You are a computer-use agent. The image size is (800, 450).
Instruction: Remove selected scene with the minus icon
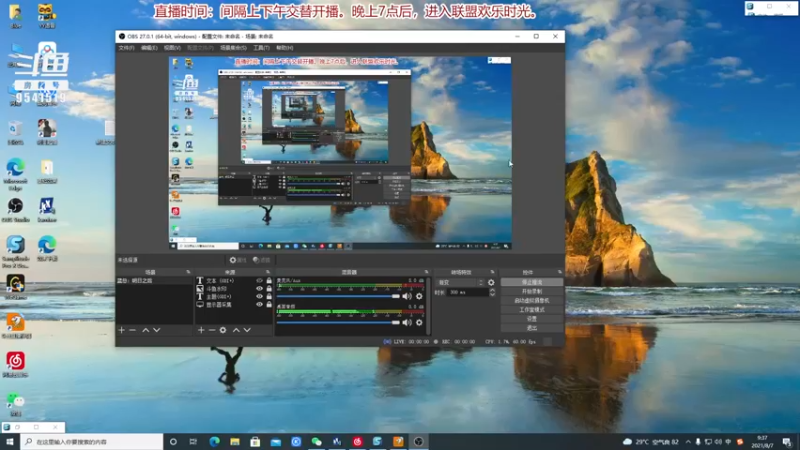pyautogui.click(x=133, y=330)
